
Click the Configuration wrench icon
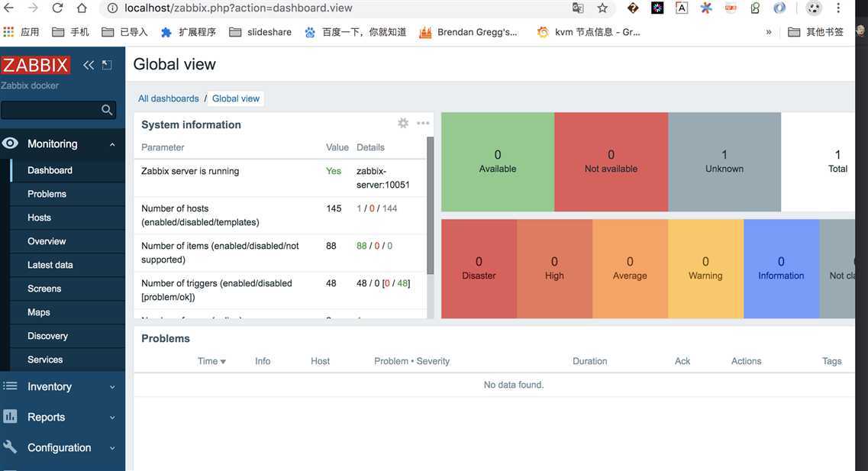coord(10,447)
